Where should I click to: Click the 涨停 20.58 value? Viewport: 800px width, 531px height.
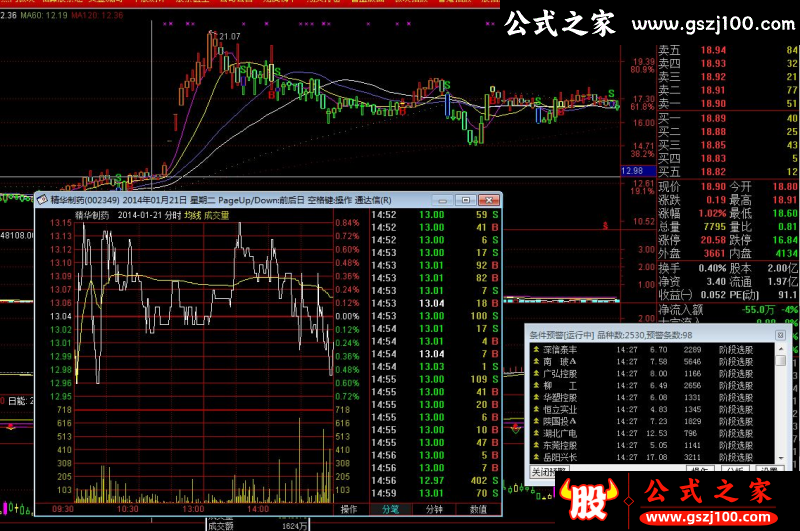[x=713, y=240]
